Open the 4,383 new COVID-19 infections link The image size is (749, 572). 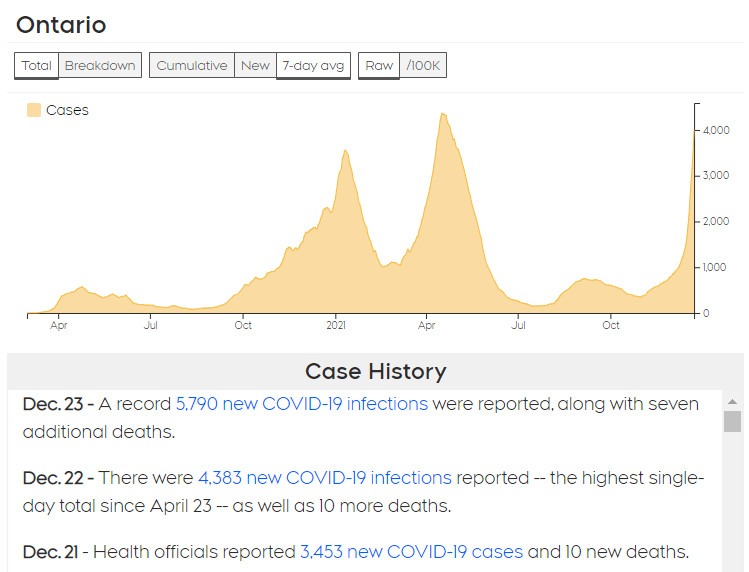pyautogui.click(x=324, y=478)
